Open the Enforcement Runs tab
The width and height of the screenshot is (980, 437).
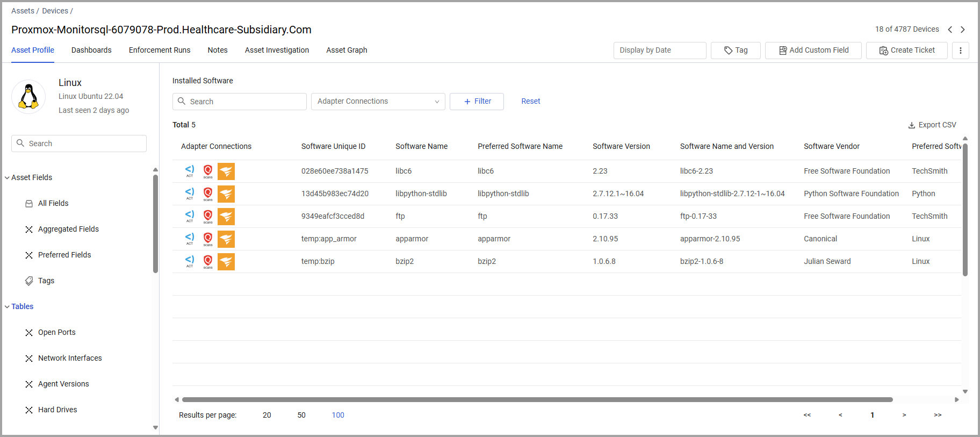click(x=160, y=50)
